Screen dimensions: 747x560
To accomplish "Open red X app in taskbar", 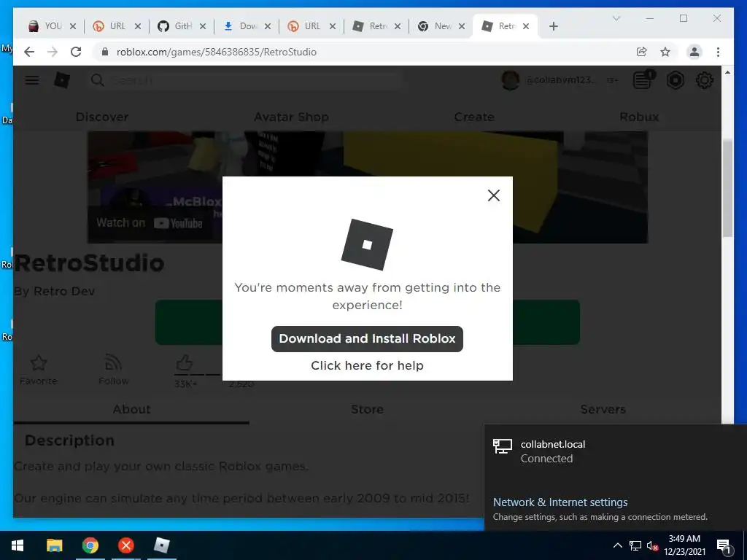I will pos(125,545).
